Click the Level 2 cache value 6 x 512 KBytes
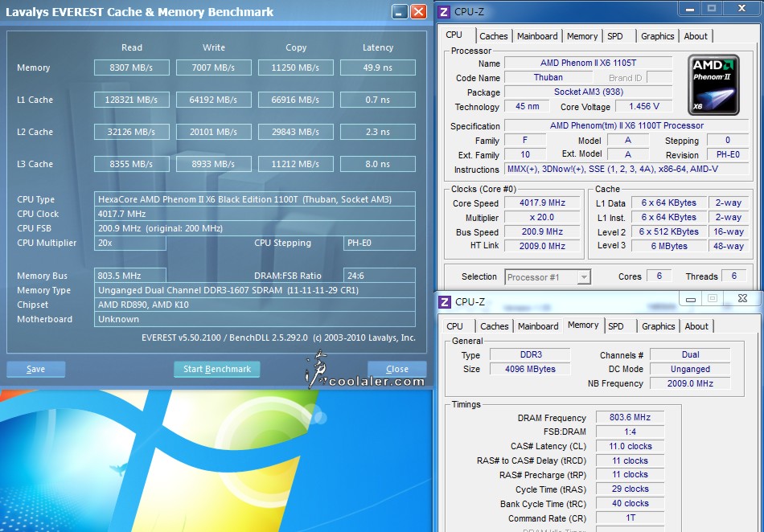The image size is (764, 532). pyautogui.click(x=669, y=231)
